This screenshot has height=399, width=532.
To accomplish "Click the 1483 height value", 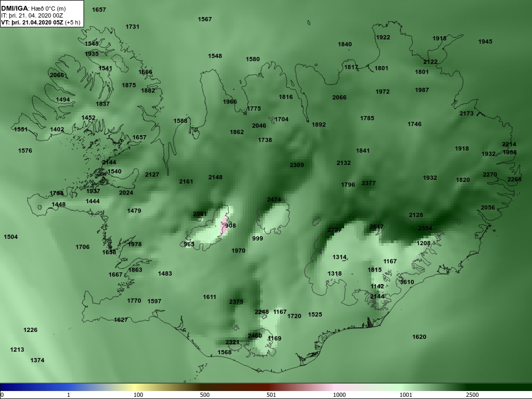I will [x=165, y=273].
